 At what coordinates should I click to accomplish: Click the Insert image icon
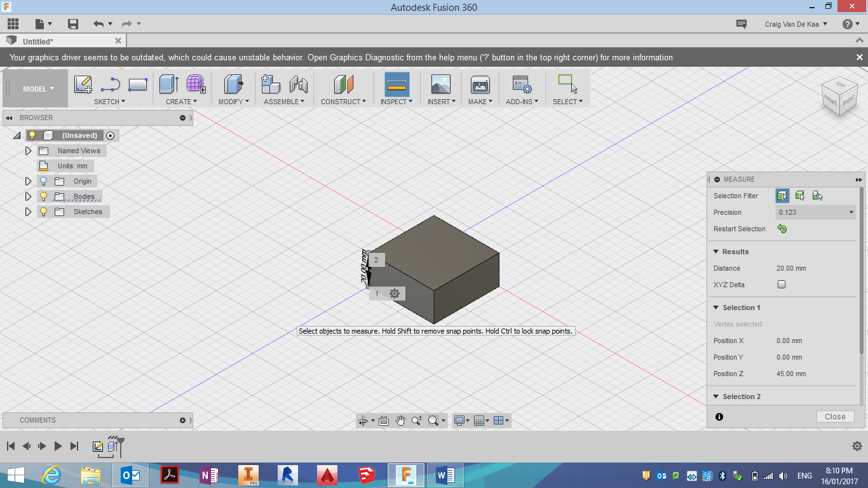[440, 84]
